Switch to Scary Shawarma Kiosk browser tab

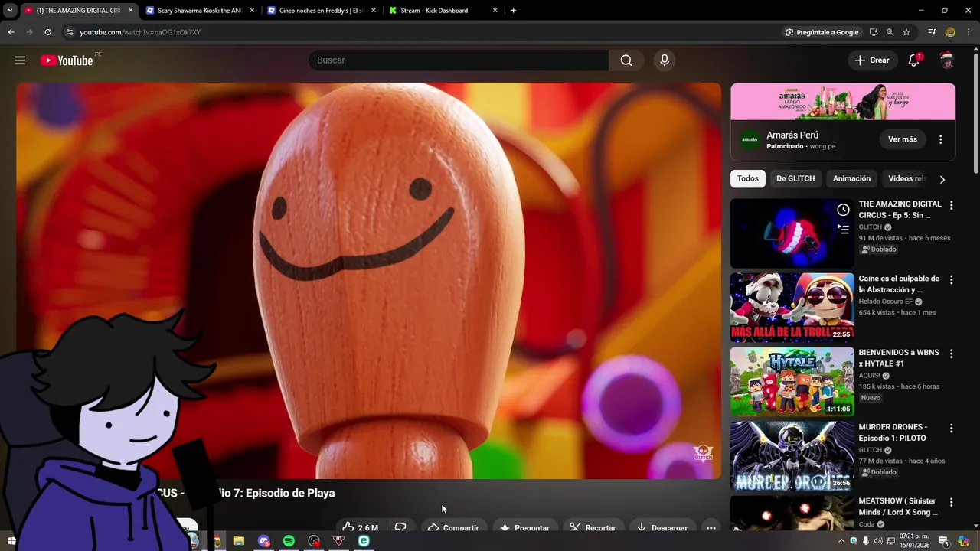pos(199,11)
